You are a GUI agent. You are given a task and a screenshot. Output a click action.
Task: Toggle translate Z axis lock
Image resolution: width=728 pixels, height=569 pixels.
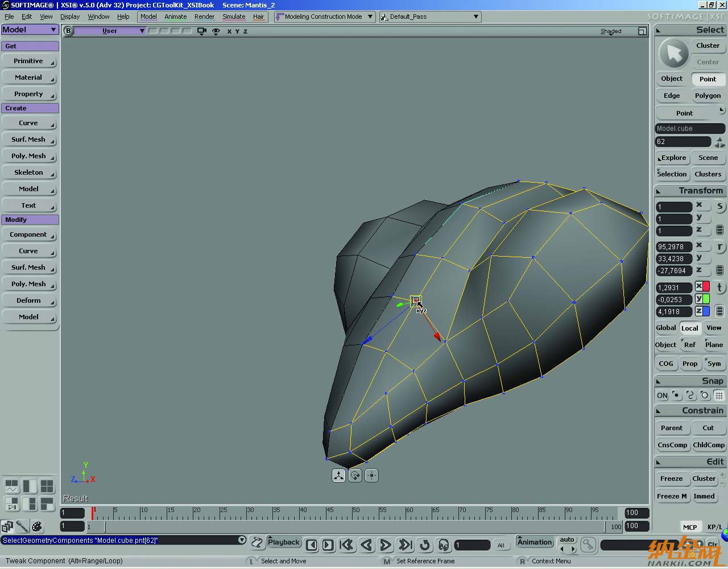[702, 311]
